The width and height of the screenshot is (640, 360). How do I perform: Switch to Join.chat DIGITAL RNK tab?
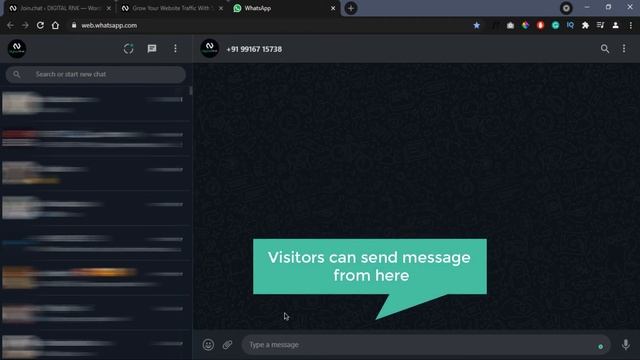59,8
